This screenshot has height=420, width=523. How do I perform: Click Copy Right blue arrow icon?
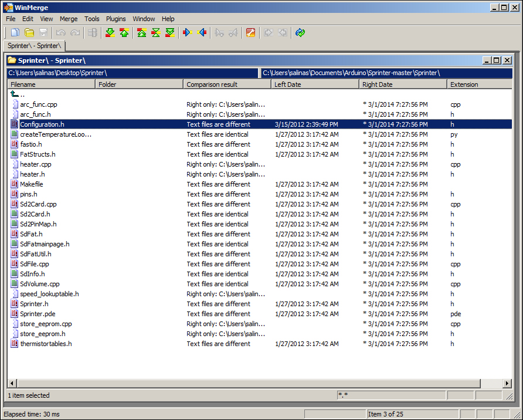click(x=188, y=33)
